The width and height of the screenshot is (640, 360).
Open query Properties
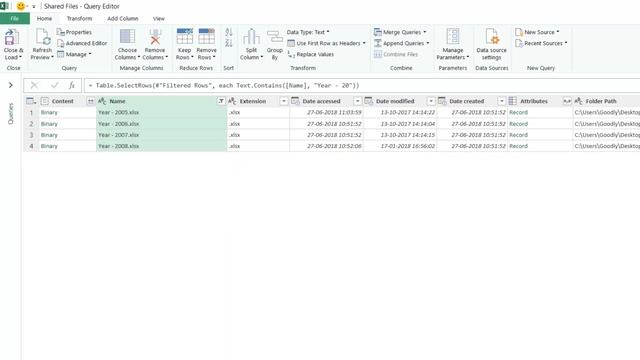pyautogui.click(x=74, y=32)
